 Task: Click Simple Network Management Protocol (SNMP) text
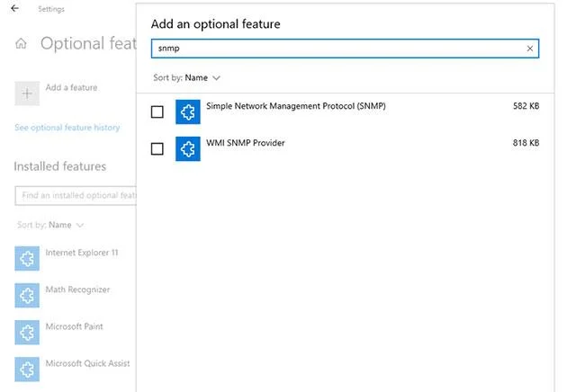296,106
